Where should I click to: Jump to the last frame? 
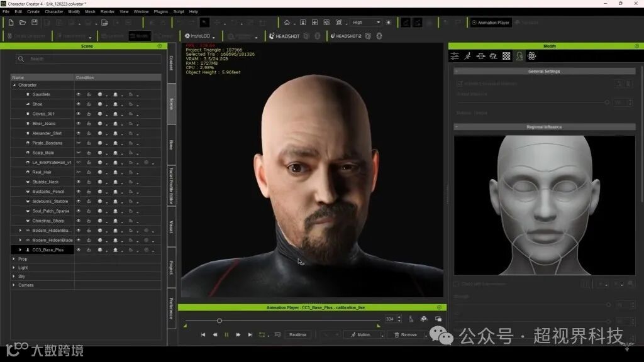pyautogui.click(x=250, y=335)
